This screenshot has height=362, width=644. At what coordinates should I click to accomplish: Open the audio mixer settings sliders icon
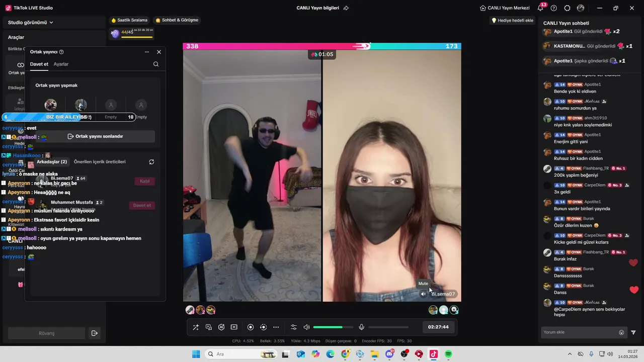[x=294, y=327]
